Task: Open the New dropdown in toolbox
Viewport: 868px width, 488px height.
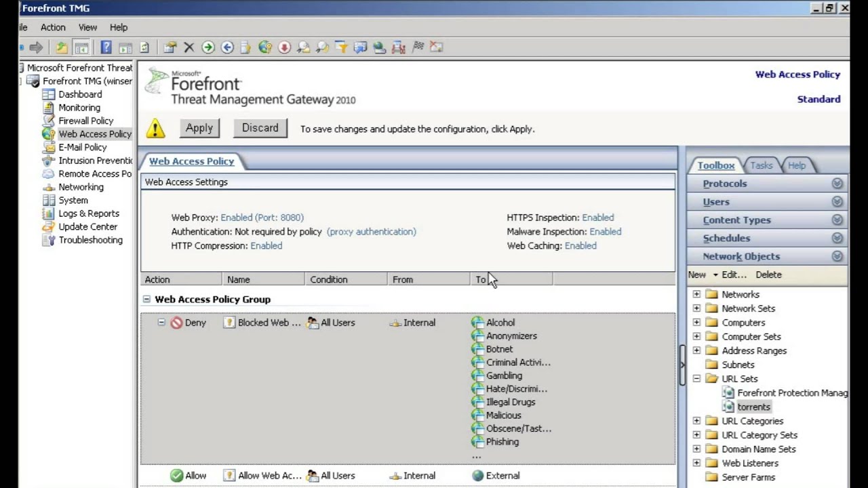Action: pos(703,274)
